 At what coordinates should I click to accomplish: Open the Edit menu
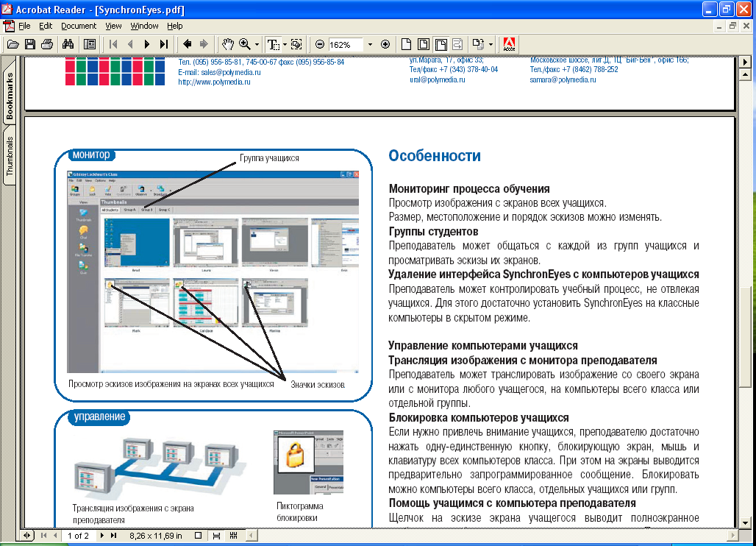[46, 26]
